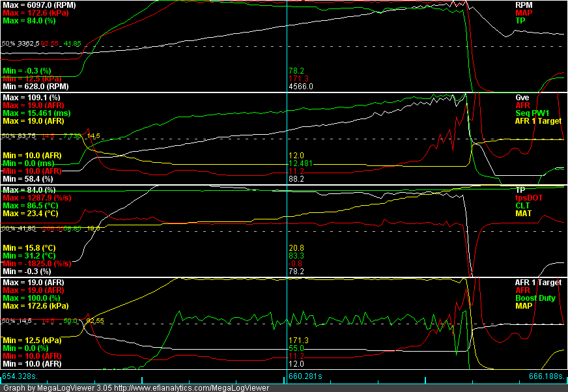
Task: Click the yellow MAT legend label
Action: pyautogui.click(x=523, y=213)
